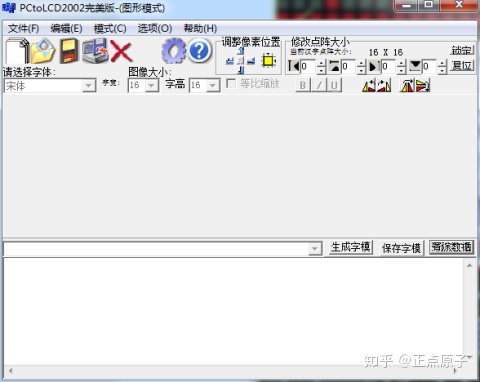Click the bottom edge matrix size icon
480x382 pixels.
tap(415, 66)
